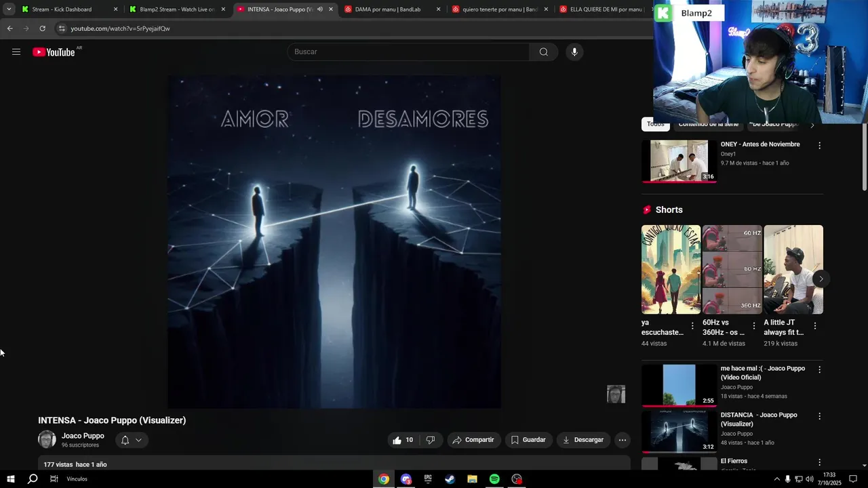Open options for DISTANCIA video
868x488 pixels.
(x=819, y=416)
